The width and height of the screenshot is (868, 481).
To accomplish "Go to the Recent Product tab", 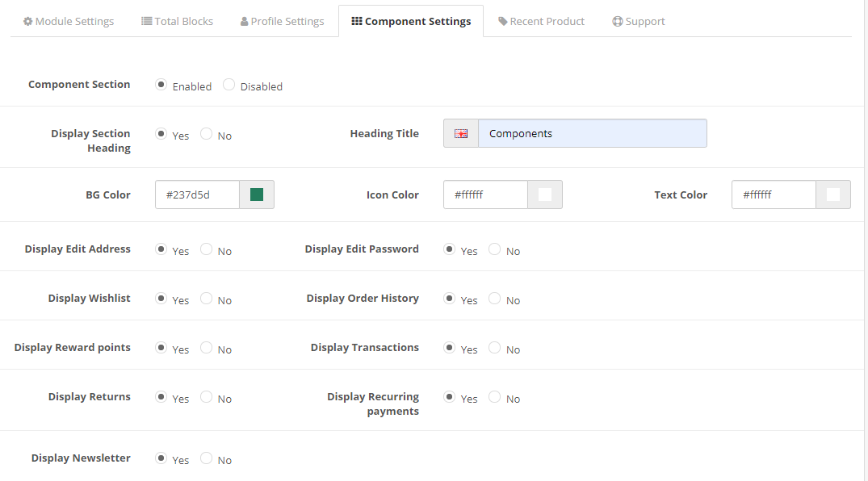I will click(x=541, y=21).
